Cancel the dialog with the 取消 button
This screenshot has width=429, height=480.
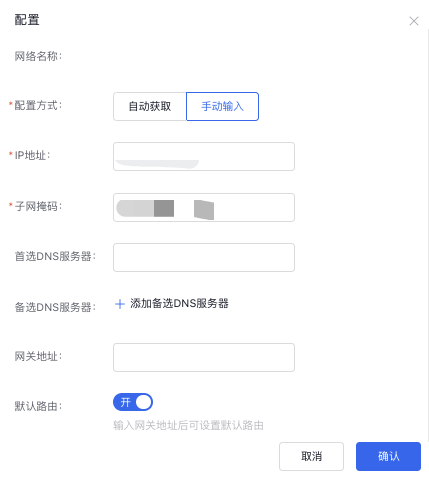point(311,456)
